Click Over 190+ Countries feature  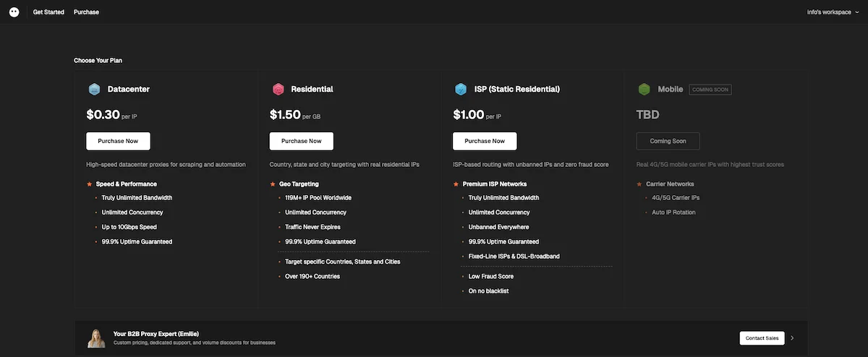[312, 276]
